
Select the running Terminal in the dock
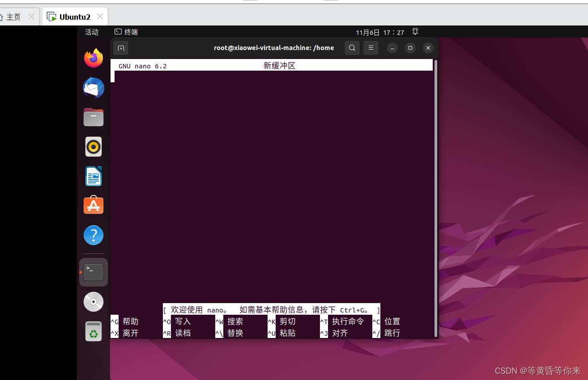point(93,271)
